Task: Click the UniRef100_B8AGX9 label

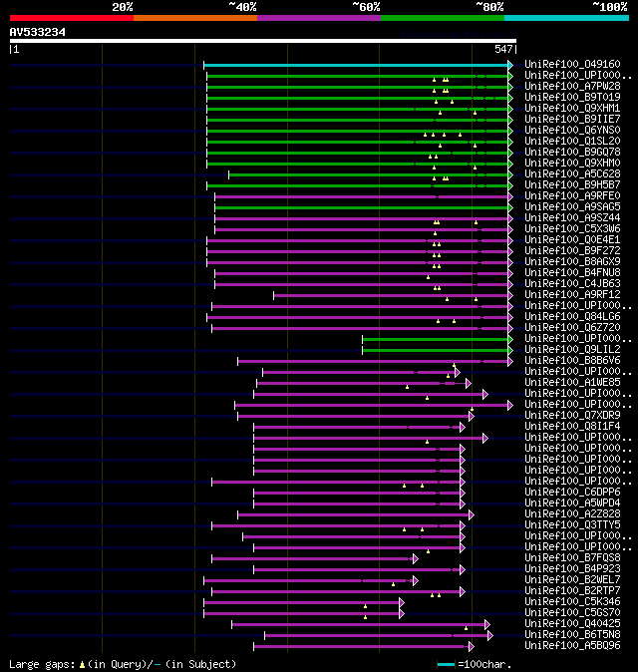Action: pos(572,262)
